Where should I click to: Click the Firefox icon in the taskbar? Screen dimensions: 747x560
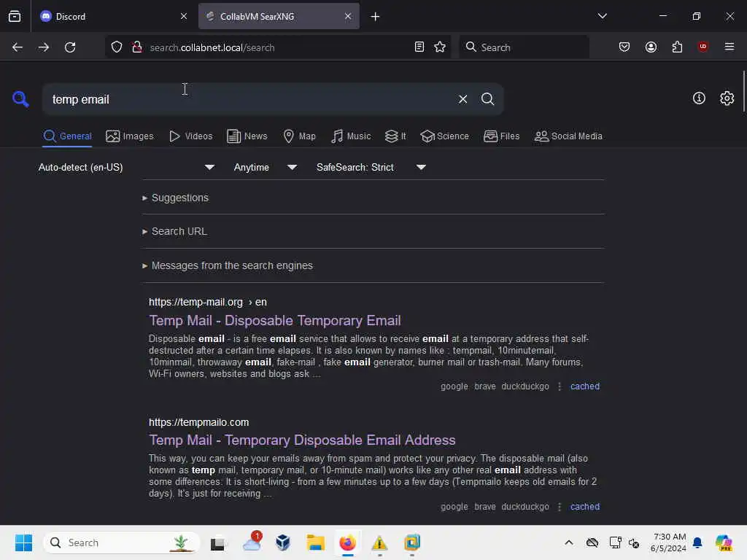pyautogui.click(x=347, y=542)
